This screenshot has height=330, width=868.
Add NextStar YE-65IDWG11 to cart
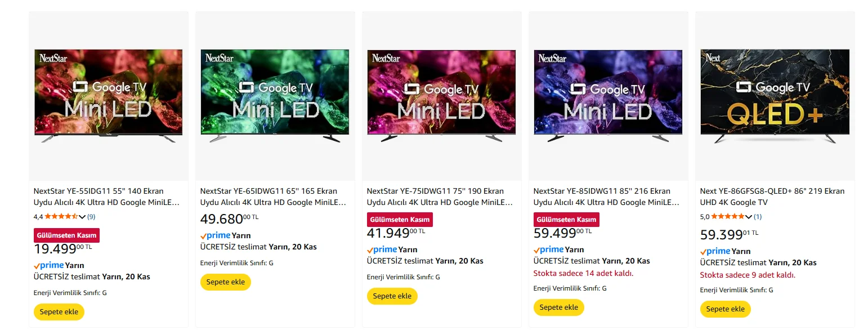pos(226,282)
